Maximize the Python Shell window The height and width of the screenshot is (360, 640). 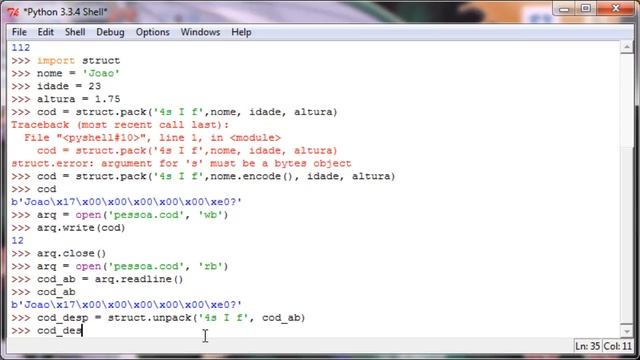pyautogui.click(x=586, y=9)
